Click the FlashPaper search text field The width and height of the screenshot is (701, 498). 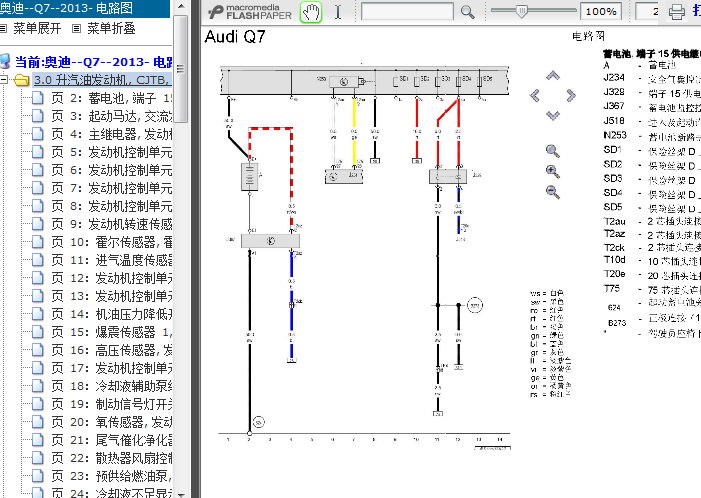click(407, 12)
